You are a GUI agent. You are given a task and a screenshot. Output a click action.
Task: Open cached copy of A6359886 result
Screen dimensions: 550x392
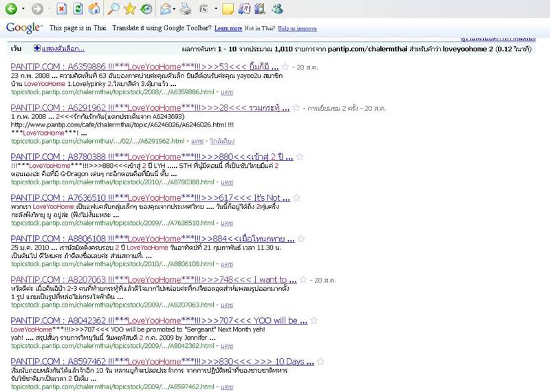pyautogui.click(x=227, y=92)
